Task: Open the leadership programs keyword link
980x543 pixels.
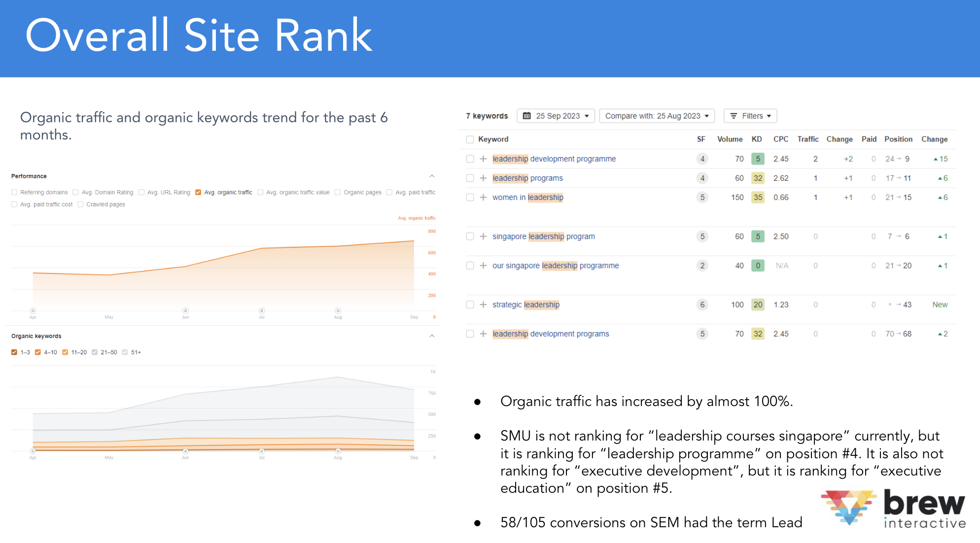Action: 527,178
